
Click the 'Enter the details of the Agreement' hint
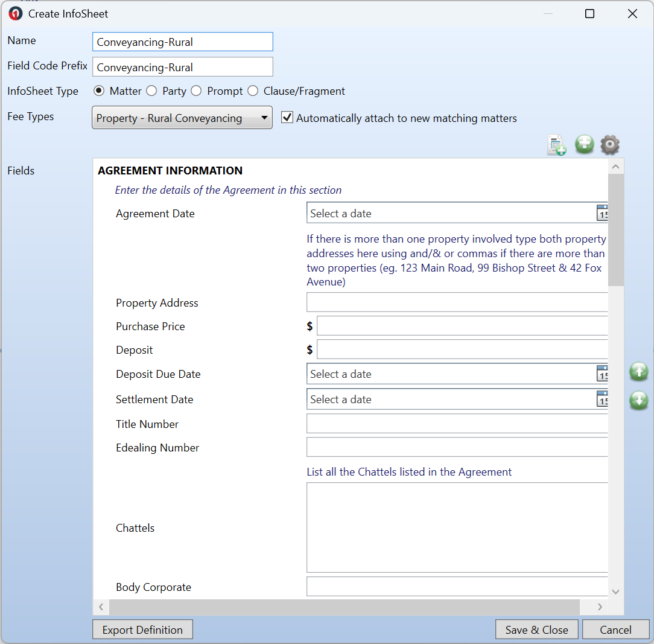[228, 190]
